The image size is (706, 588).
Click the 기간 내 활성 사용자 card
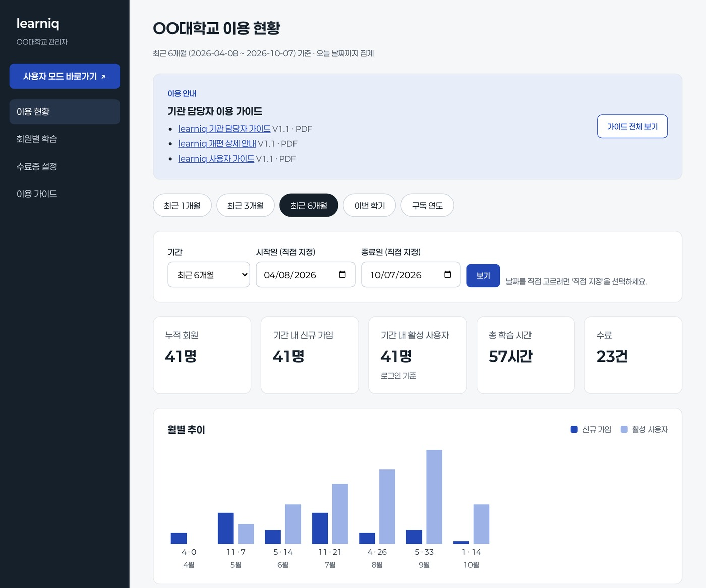point(418,355)
